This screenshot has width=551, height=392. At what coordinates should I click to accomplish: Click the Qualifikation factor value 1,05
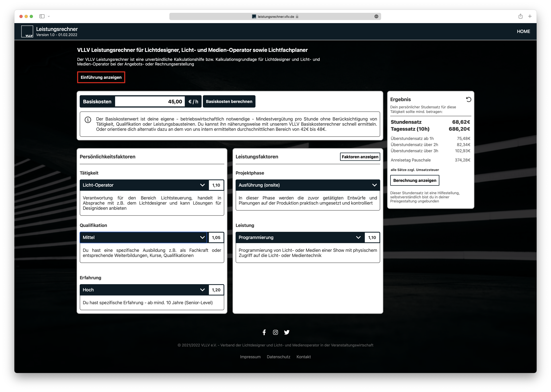tap(216, 237)
